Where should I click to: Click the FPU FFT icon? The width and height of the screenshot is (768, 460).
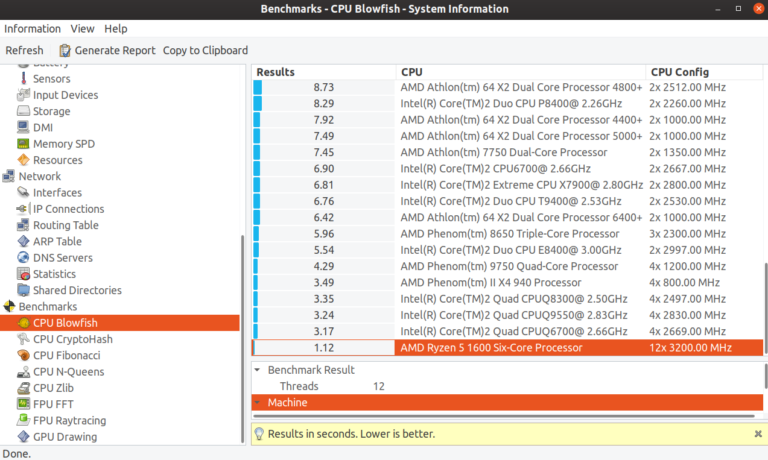pos(23,404)
